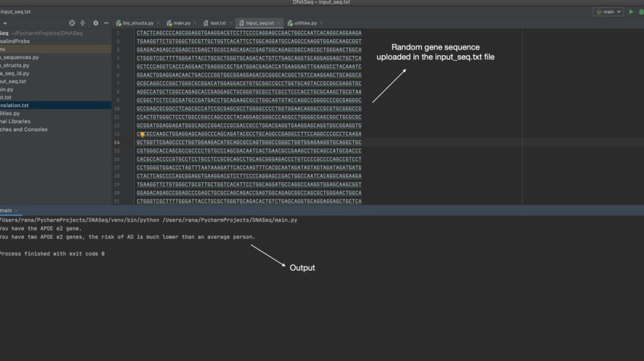Click console line 'You have the APOE e2 gene.'
The height and width of the screenshot is (361, 644).
pos(41,228)
